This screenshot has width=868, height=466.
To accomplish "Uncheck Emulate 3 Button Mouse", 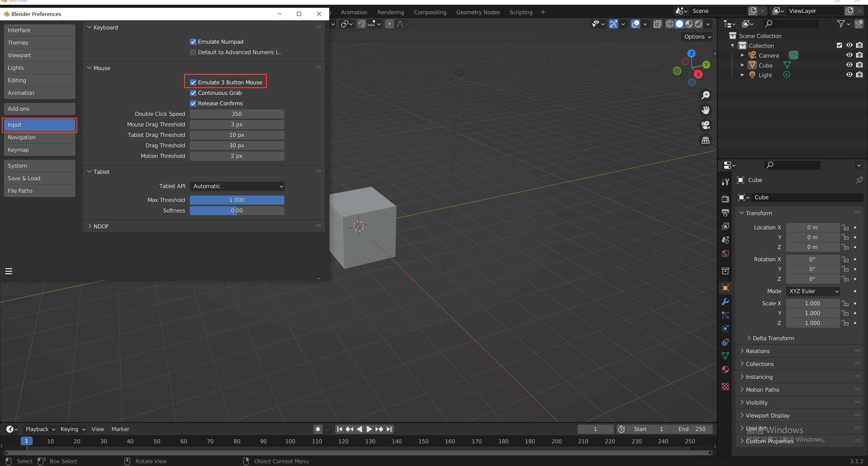I will click(x=193, y=82).
